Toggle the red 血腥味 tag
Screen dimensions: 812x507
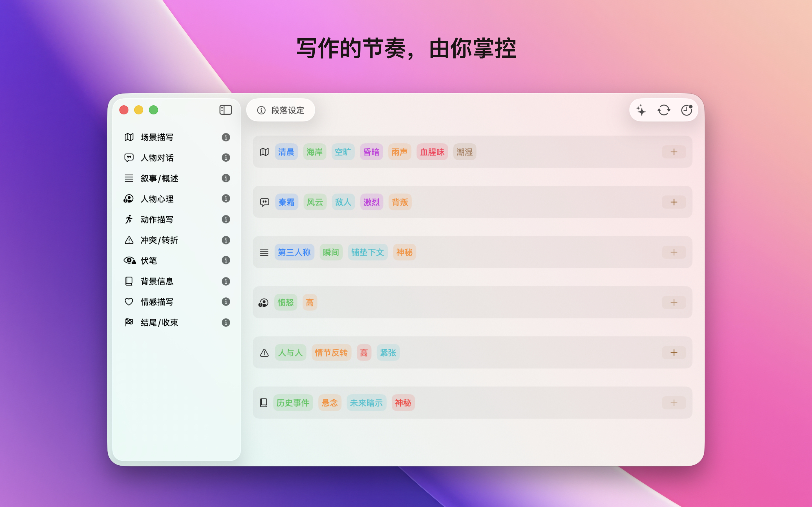tap(432, 152)
